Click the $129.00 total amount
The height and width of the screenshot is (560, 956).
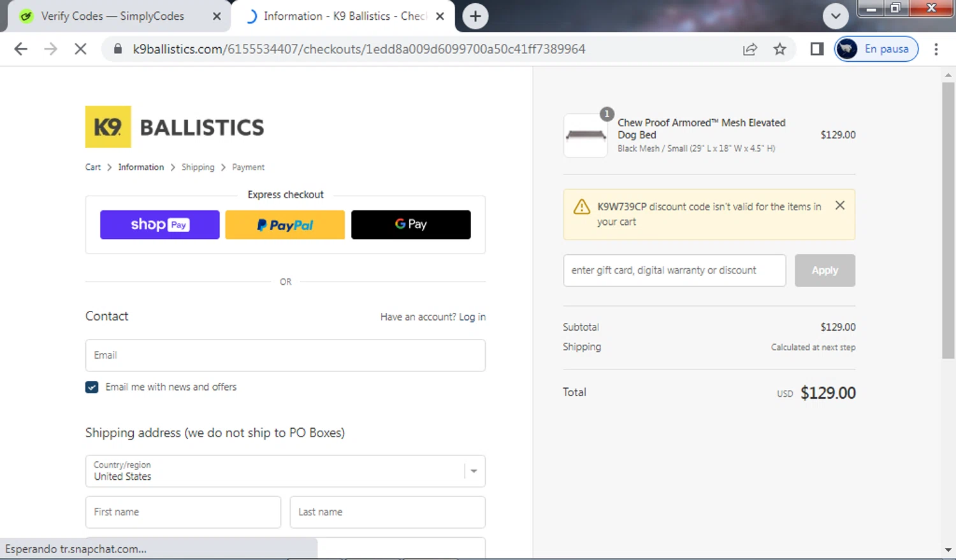[x=828, y=393]
